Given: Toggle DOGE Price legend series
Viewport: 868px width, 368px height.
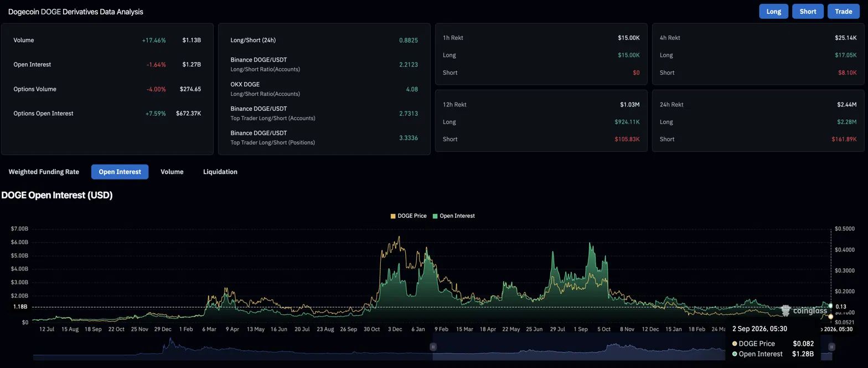Looking at the screenshot, I should 409,216.
